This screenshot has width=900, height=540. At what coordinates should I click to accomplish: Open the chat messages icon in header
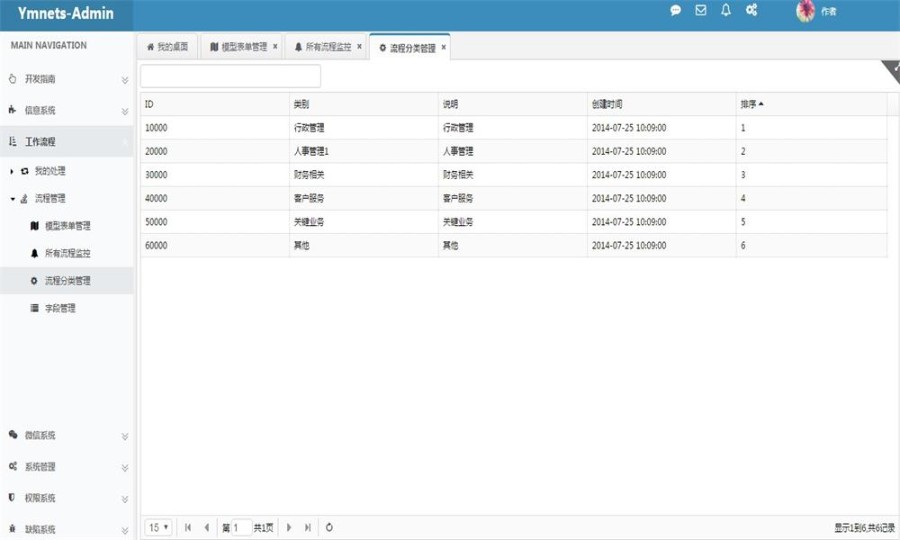[676, 10]
